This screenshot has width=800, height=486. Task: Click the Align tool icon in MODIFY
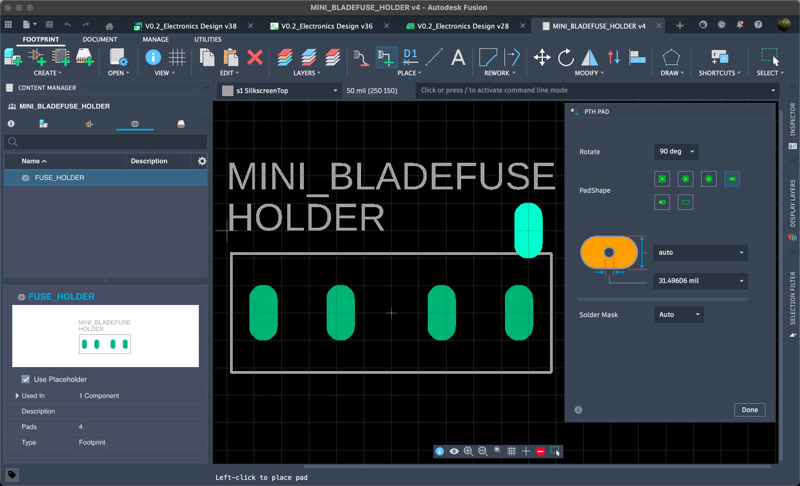[637, 57]
